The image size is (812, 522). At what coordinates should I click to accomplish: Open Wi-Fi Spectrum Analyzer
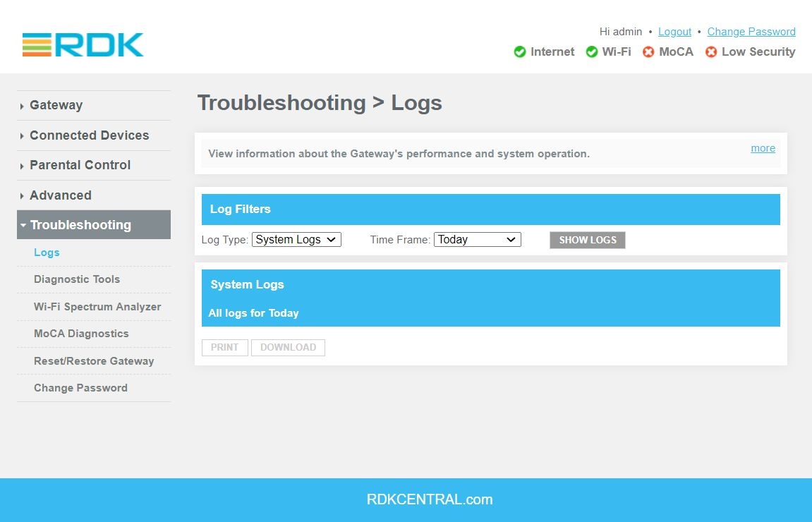(x=97, y=307)
